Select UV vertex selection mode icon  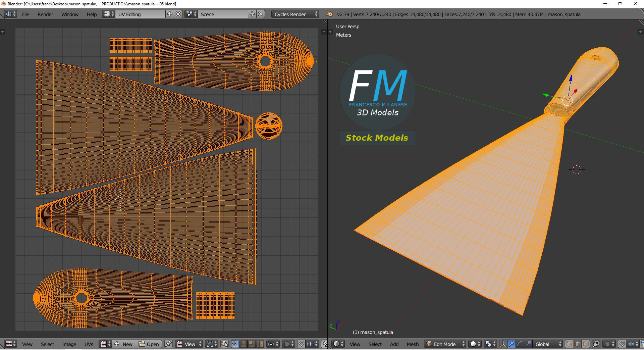[235, 344]
